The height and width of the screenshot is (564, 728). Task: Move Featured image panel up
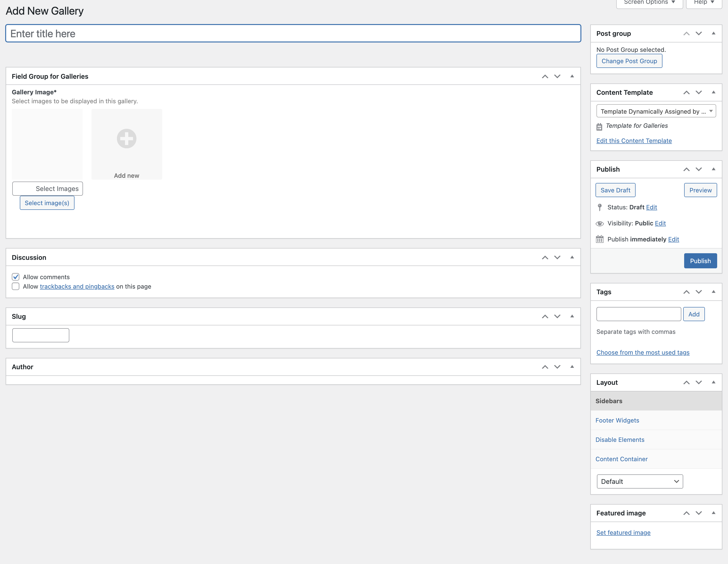click(686, 513)
